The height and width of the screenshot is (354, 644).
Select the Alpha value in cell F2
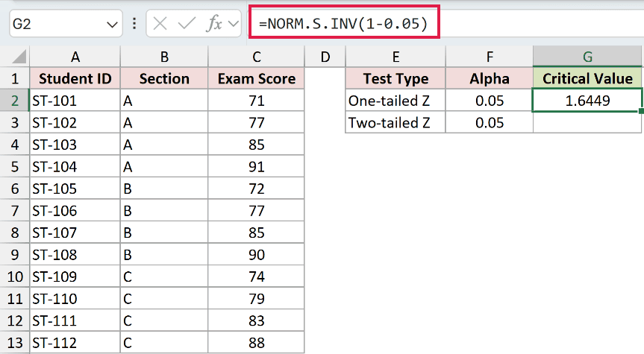(x=490, y=101)
